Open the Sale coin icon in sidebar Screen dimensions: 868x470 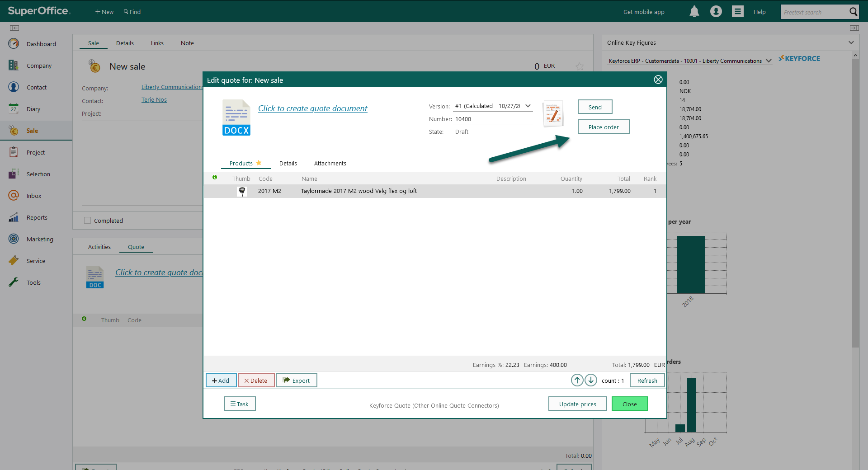tap(14, 130)
